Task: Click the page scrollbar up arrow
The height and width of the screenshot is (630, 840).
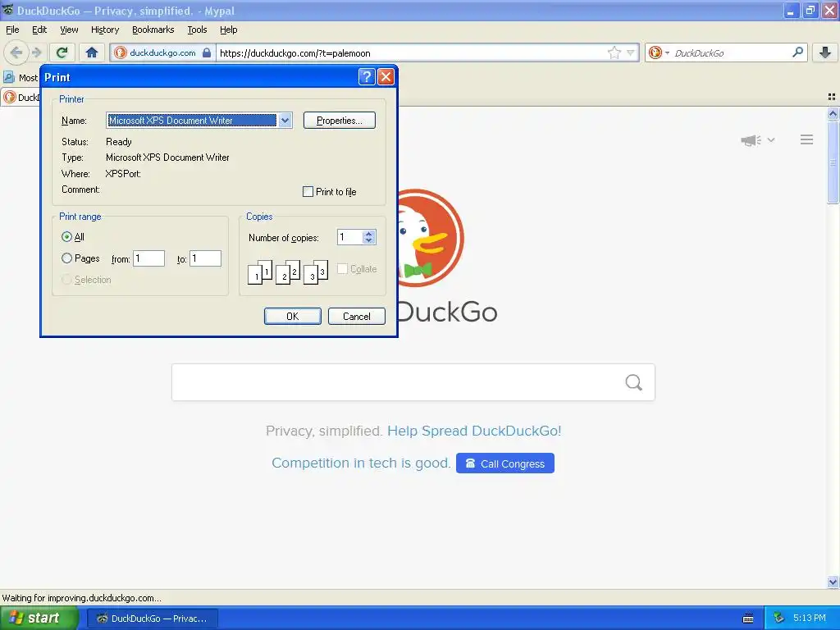Action: 833,113
